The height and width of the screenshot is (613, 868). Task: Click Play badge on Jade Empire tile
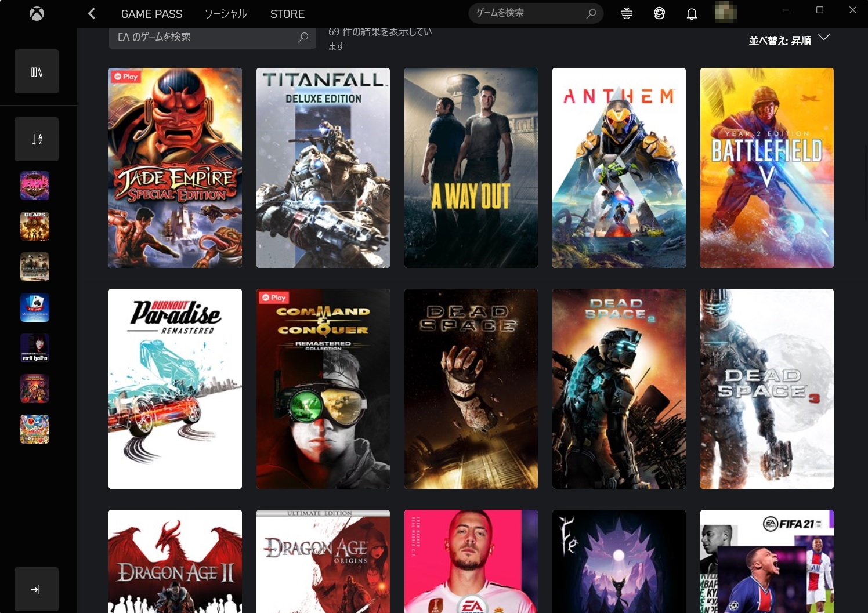[x=125, y=76]
